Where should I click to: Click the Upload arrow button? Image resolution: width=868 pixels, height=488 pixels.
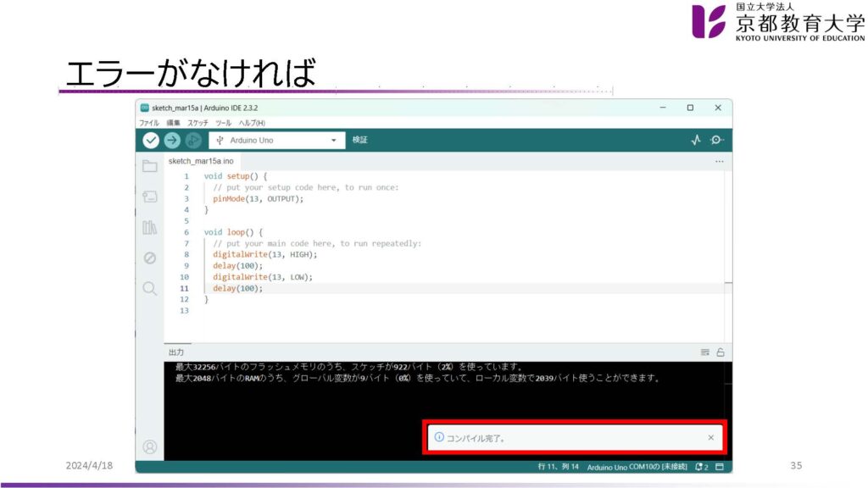point(172,141)
